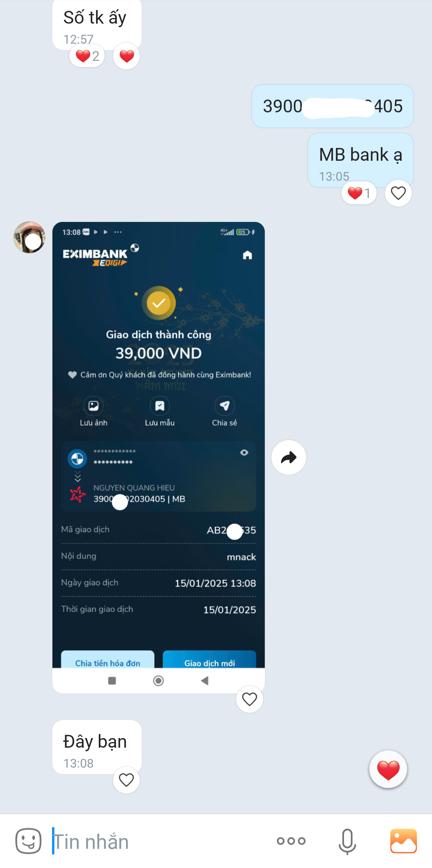
Task: Open the Eximbank transaction screenshot thumbnail
Action: click(x=158, y=457)
